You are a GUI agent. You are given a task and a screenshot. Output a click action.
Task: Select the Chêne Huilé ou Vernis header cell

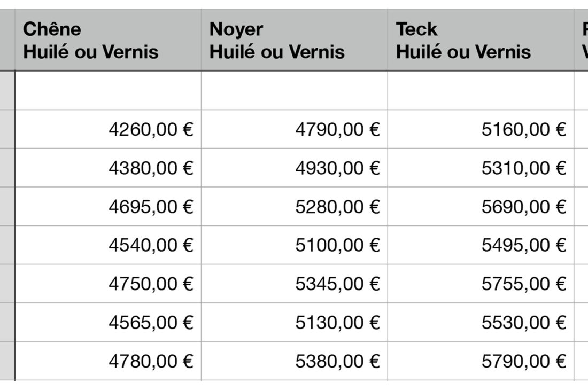(107, 40)
